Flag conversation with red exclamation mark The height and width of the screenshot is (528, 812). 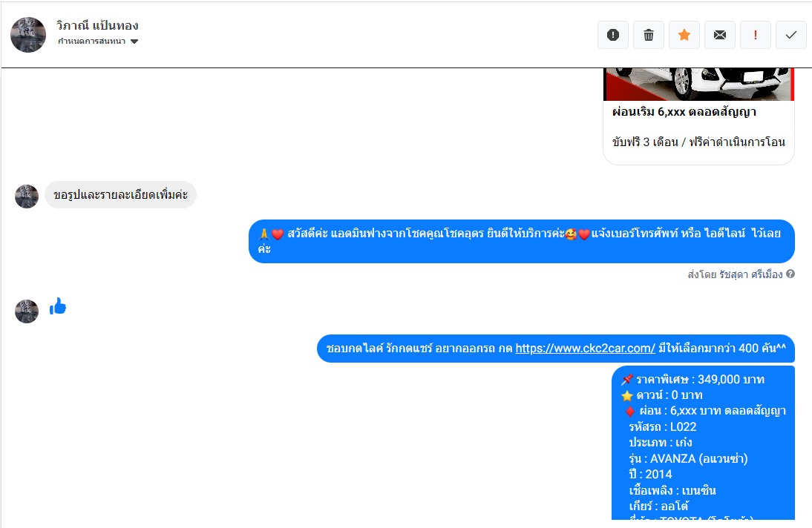coord(756,35)
